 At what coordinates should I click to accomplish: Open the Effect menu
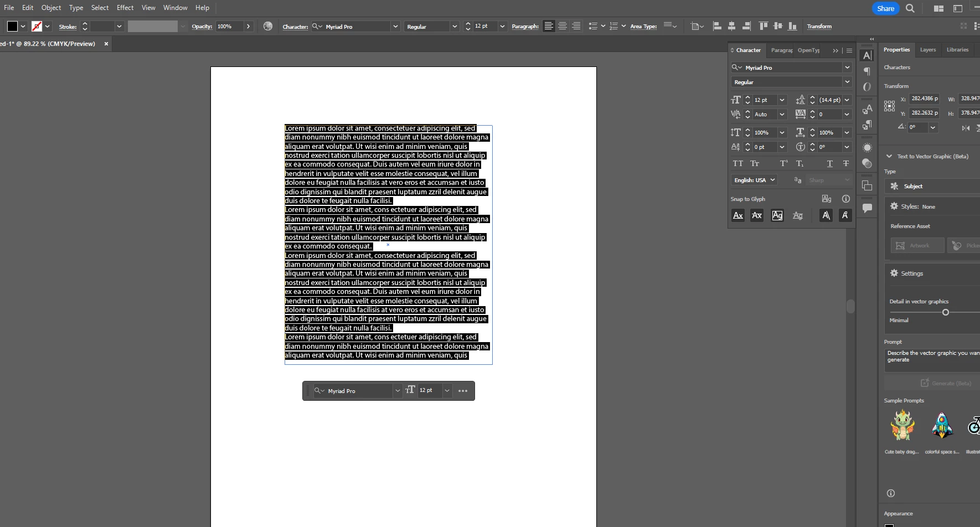pyautogui.click(x=125, y=8)
